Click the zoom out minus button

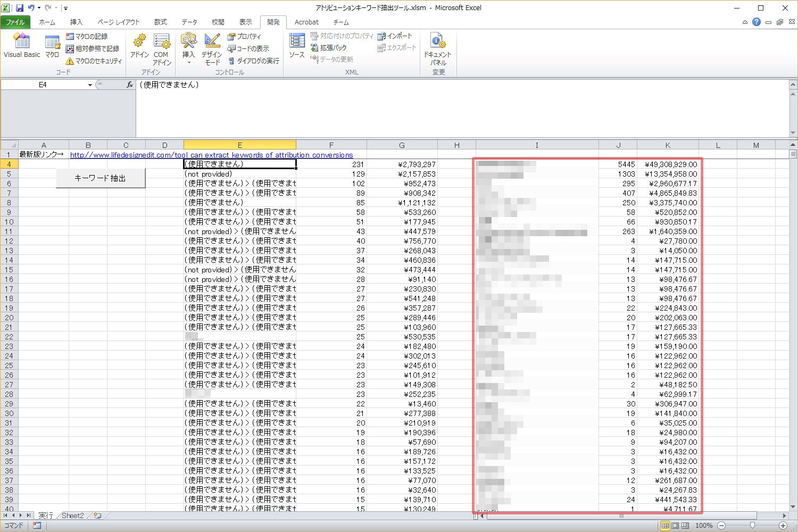pos(721,526)
